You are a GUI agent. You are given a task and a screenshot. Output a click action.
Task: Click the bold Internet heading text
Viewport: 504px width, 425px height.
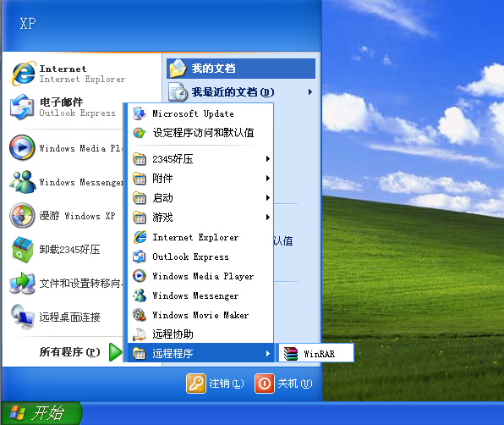pyautogui.click(x=63, y=69)
